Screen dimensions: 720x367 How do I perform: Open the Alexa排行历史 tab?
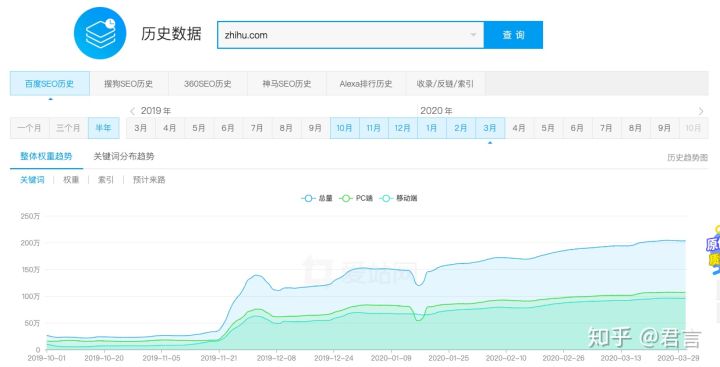coord(366,84)
